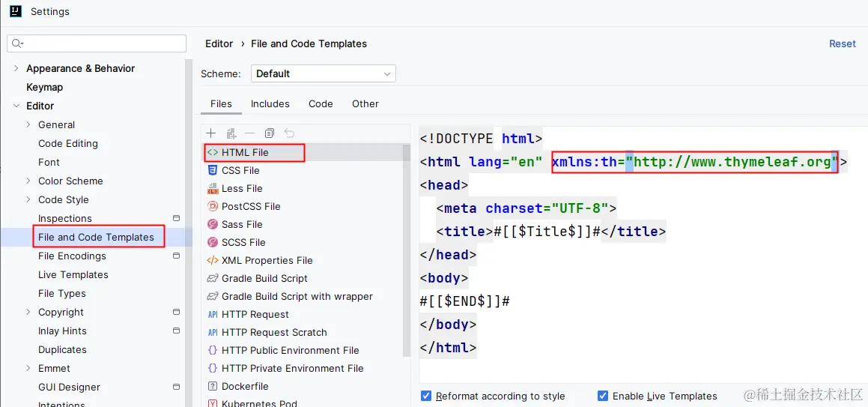
Task: Open Keymap settings
Action: [45, 87]
